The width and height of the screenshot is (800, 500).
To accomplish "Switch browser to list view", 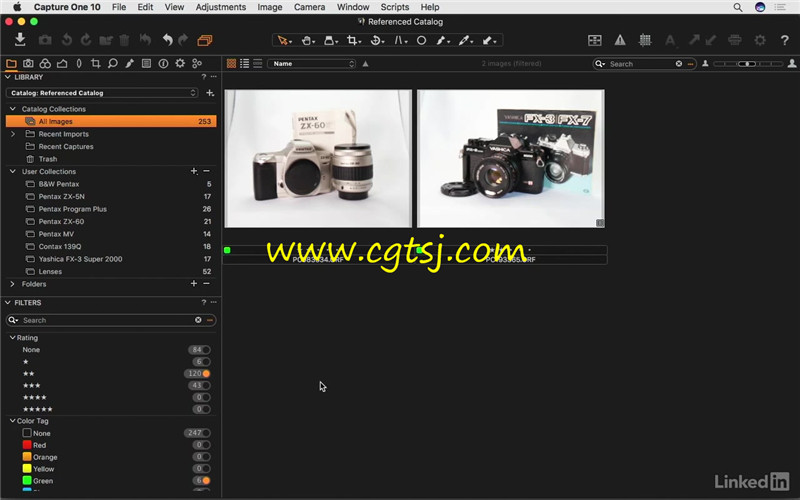I will point(244,63).
